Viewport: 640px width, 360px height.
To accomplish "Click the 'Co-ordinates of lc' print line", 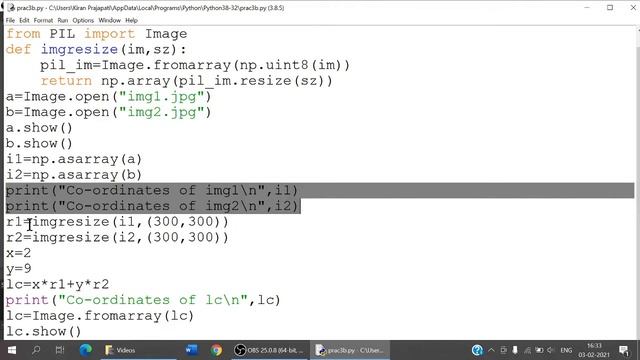I will click(x=143, y=300).
